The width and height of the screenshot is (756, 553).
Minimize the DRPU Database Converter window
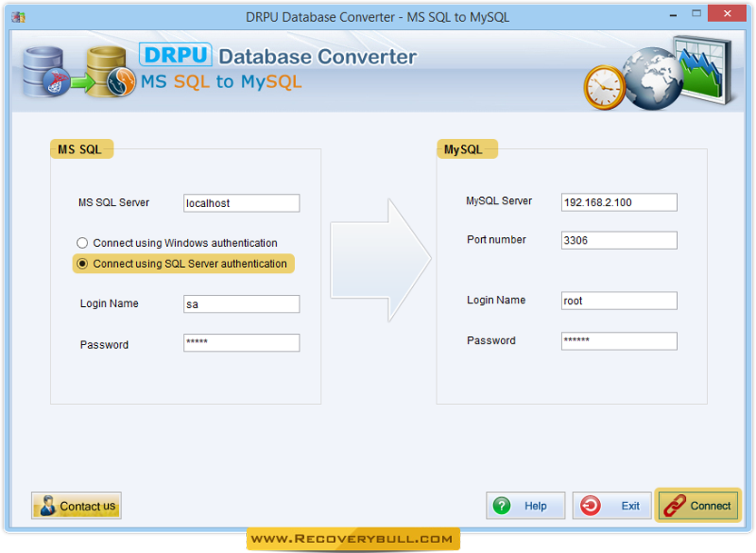(673, 15)
